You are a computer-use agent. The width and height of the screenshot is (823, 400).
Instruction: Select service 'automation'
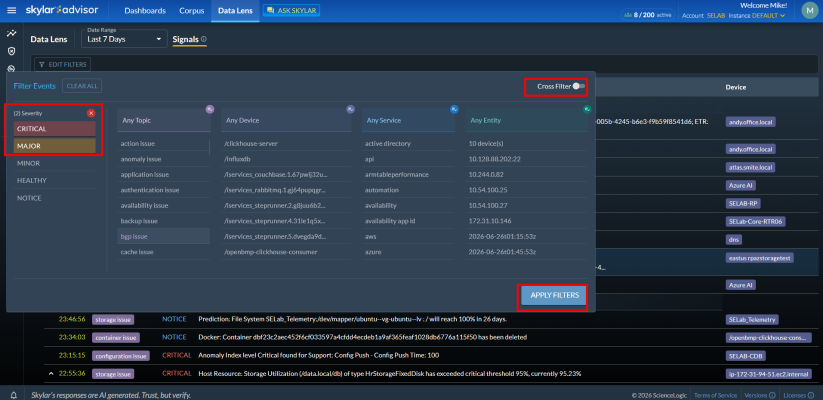pos(408,190)
